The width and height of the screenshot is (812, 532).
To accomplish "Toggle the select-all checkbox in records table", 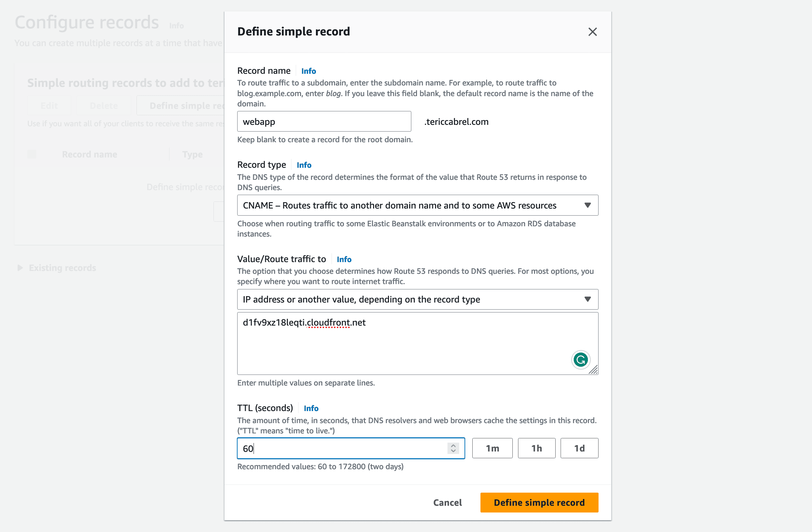I will click(32, 154).
